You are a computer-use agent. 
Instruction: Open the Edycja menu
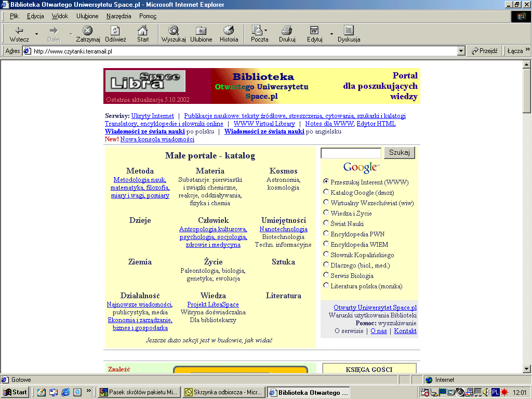click(35, 16)
